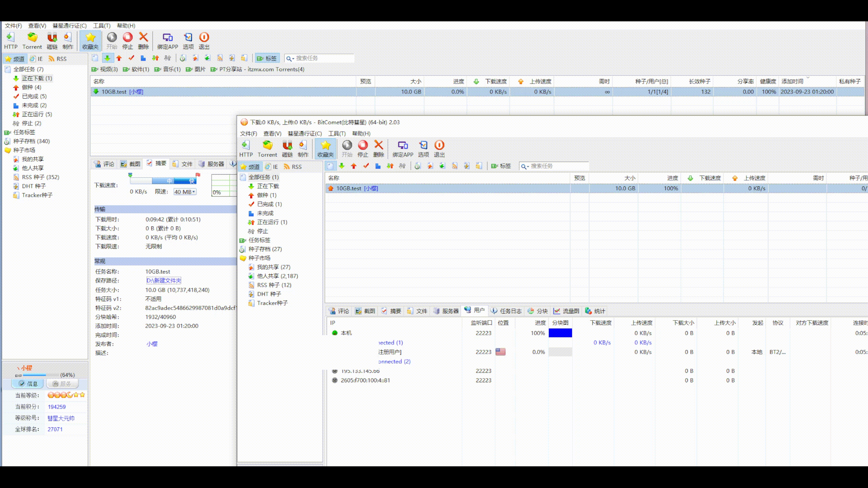Toggle downloading filter in front window filter bar
The width and height of the screenshot is (868, 488).
[x=342, y=166]
